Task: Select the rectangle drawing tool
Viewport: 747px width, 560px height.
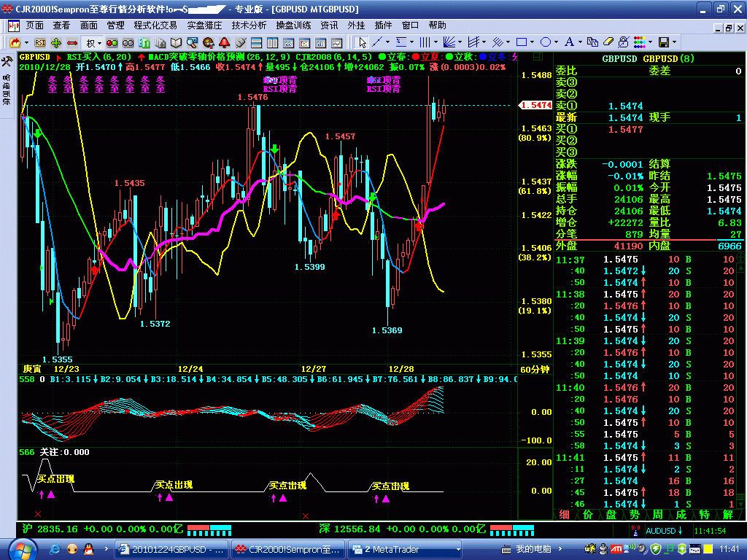Action: (522, 42)
